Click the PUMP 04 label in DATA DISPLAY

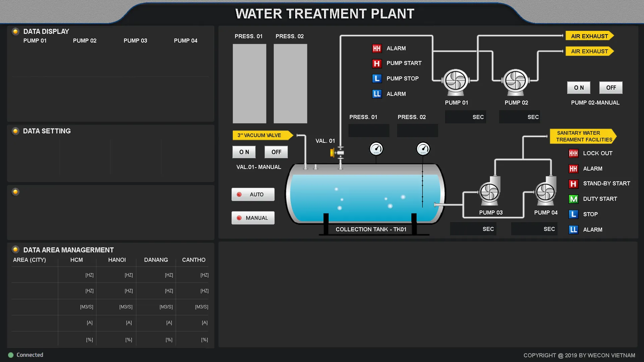tap(186, 41)
